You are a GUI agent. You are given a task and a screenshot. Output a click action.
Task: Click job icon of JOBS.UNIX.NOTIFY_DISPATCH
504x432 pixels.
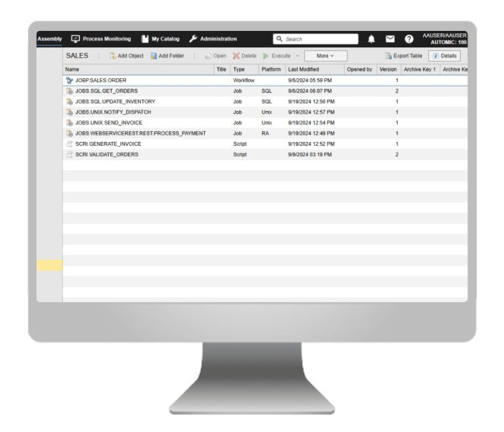coord(70,112)
